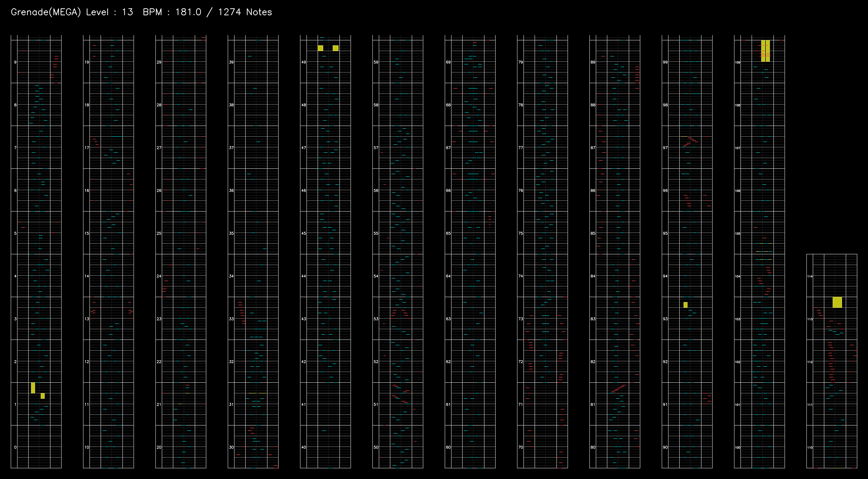868x479 pixels.
Task: Click measure number 114 label
Action: 810,276
